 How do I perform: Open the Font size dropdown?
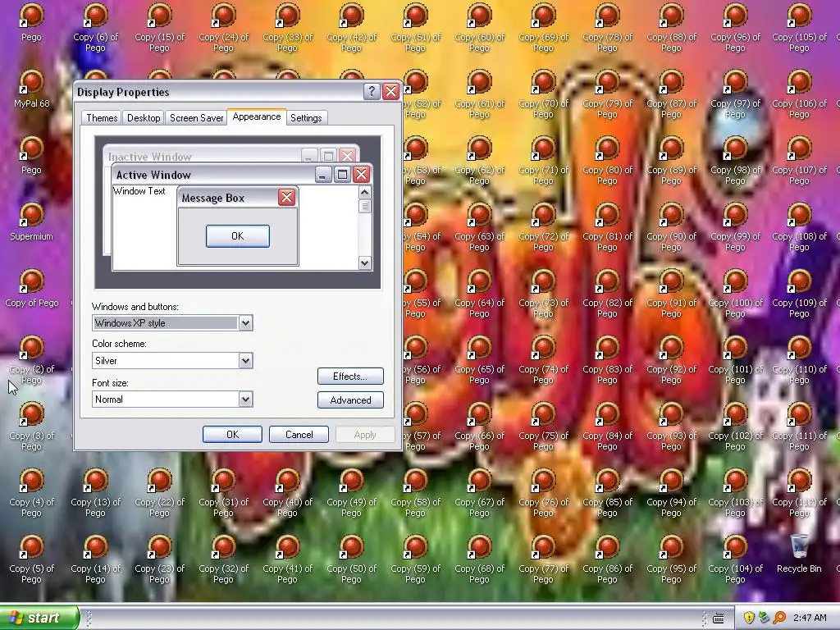[x=245, y=399]
